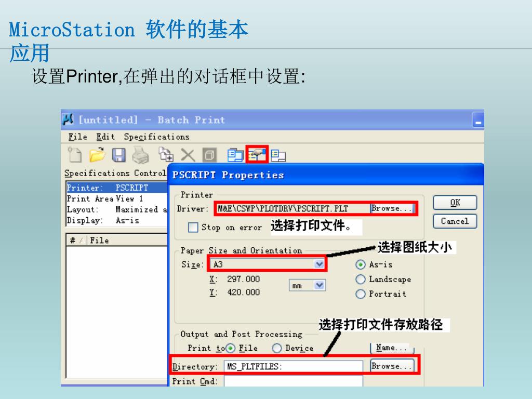Minimize the Batch Print window

point(478,120)
